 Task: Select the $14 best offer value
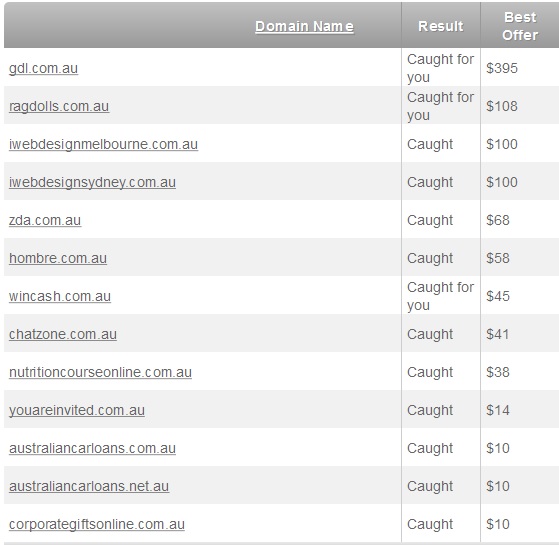498,410
